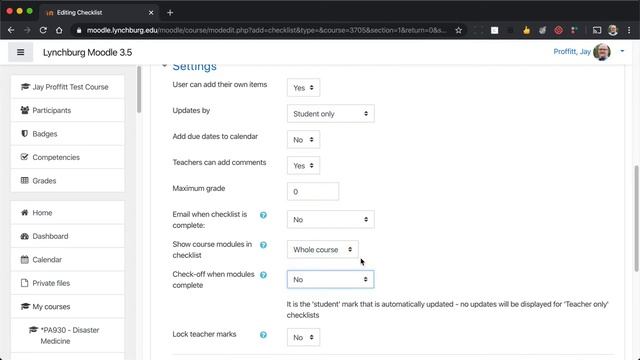Viewport: 640px width, 360px height.
Task: Click the Proffitt, Jay user name
Action: (572, 51)
